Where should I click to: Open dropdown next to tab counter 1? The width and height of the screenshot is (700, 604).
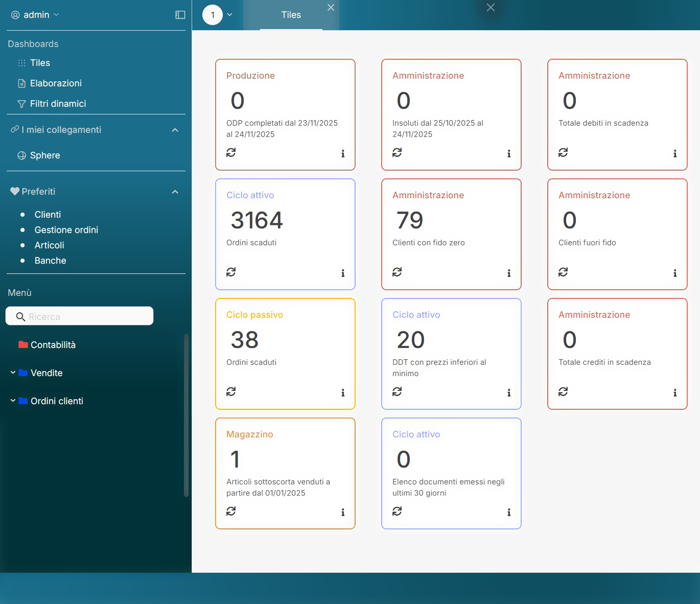[x=230, y=15]
